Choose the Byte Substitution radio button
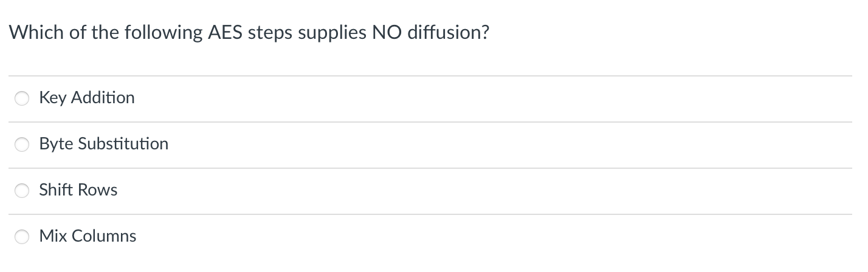The width and height of the screenshot is (868, 272). point(22,144)
